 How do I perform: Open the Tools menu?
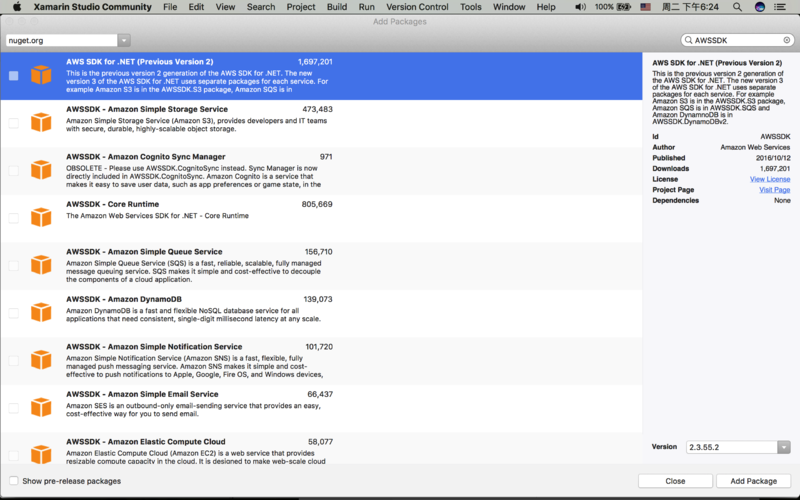click(470, 7)
